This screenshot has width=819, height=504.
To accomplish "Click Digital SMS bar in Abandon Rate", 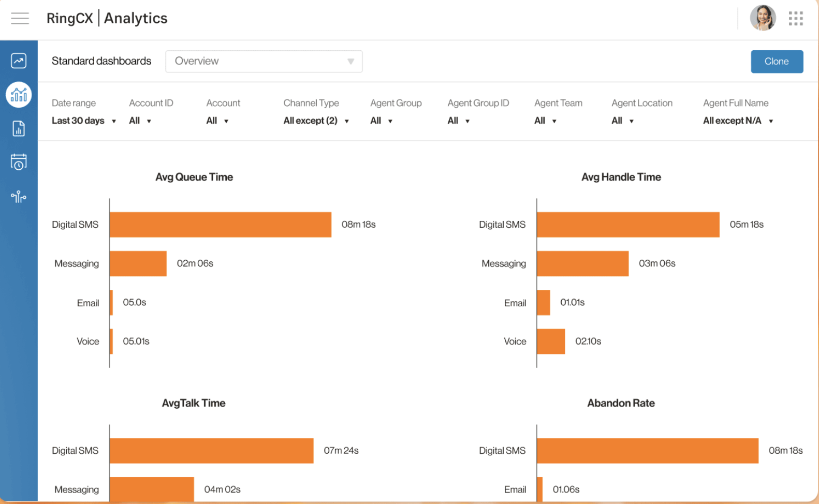I will click(x=647, y=451).
